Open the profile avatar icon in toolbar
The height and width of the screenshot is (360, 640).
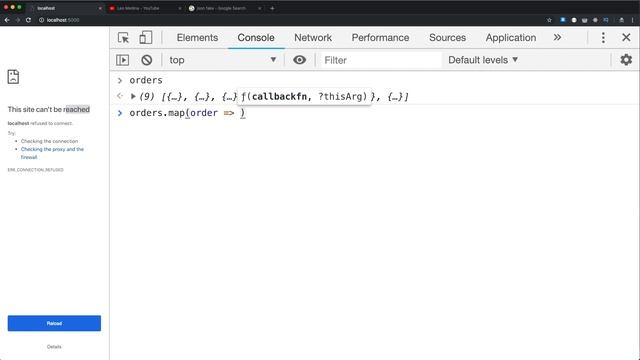click(621, 20)
